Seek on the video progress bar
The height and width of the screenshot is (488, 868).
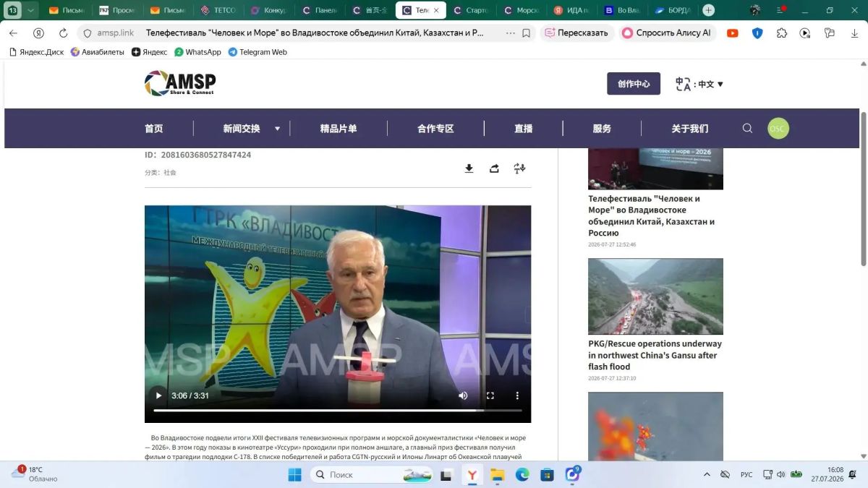(337, 410)
